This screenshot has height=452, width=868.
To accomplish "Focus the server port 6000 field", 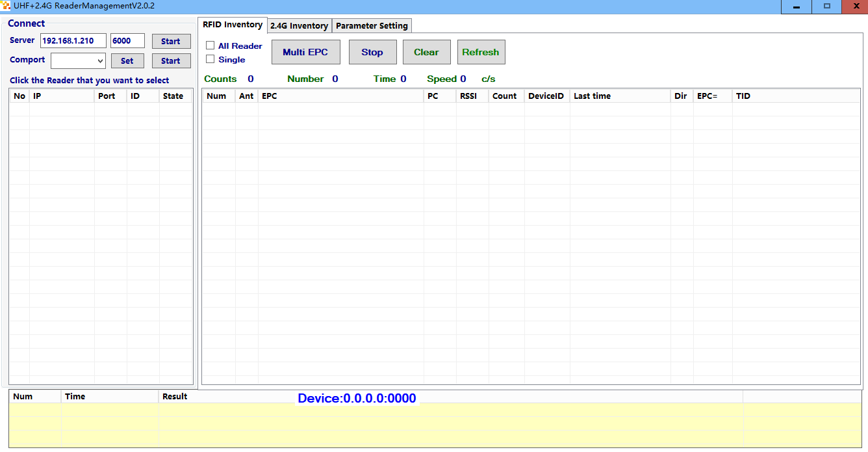I will 127,41.
